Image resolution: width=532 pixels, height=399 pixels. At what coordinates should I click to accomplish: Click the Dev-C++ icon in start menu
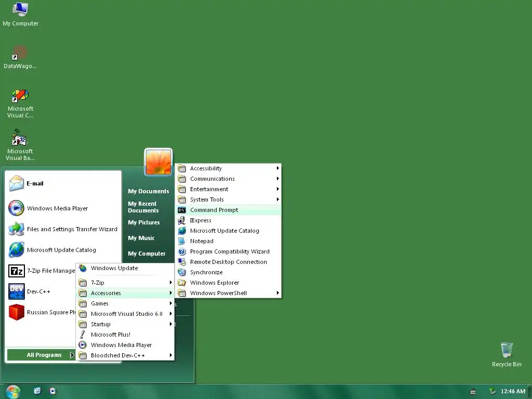point(17,291)
